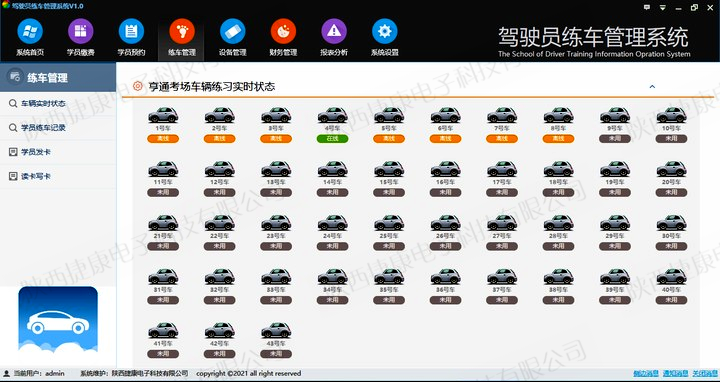Open the 系统首页 home icon
Viewport: 720px width, 382px height.
(x=30, y=32)
